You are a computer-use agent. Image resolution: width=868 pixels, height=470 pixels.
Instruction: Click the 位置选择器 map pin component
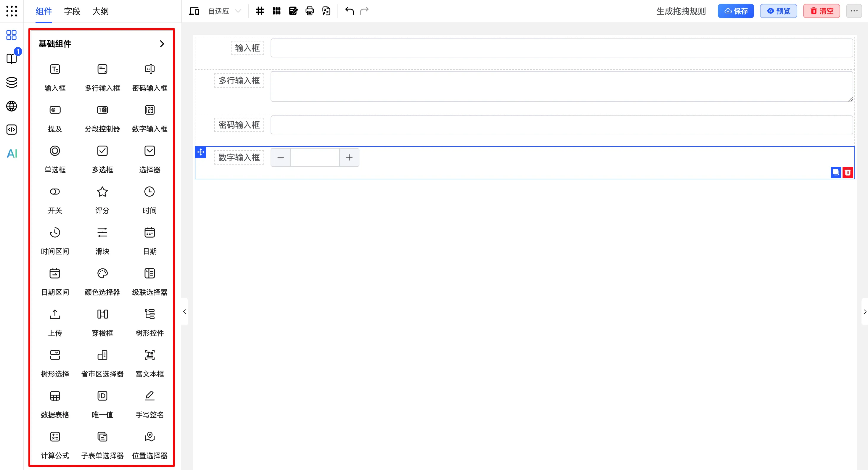tap(150, 437)
